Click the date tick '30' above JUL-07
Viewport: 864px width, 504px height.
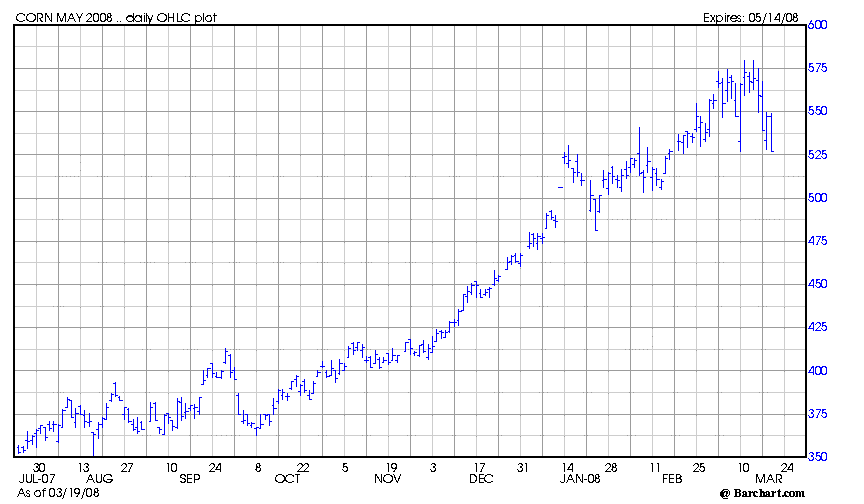39,468
